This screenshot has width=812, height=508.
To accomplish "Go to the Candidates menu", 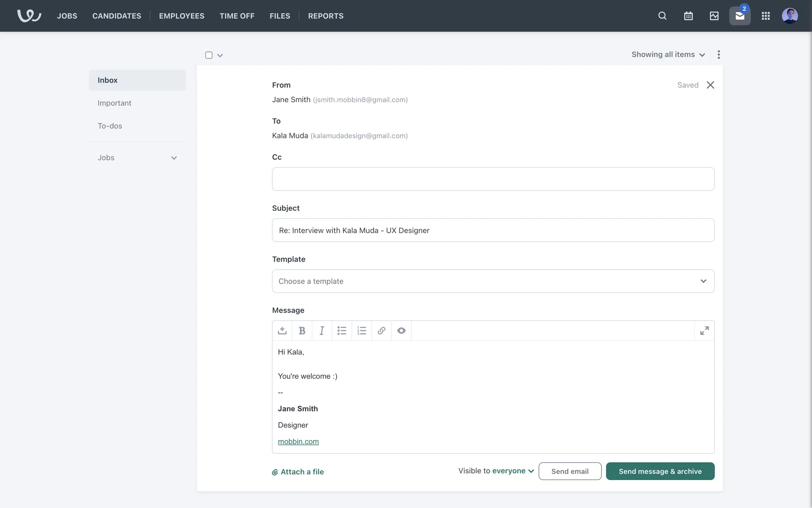I will 117,16.
